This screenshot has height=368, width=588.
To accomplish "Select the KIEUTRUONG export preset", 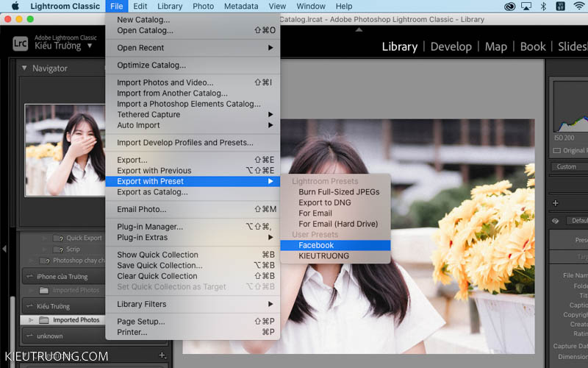I will coord(335,255).
